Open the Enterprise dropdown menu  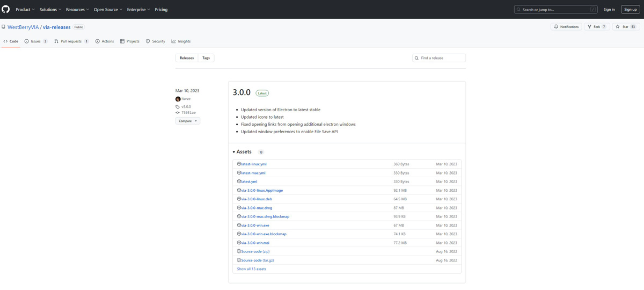tap(139, 9)
